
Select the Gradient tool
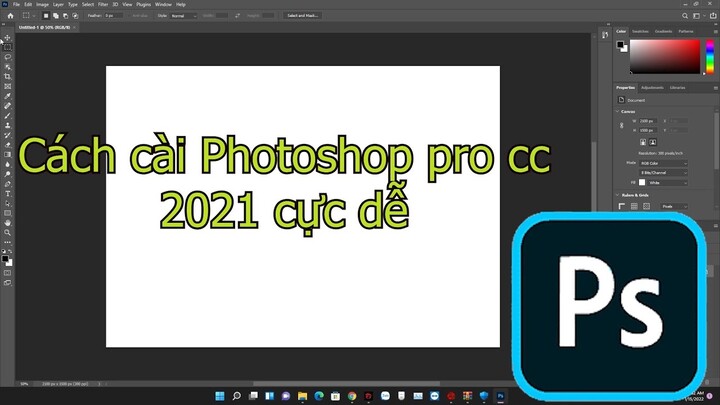click(x=7, y=155)
